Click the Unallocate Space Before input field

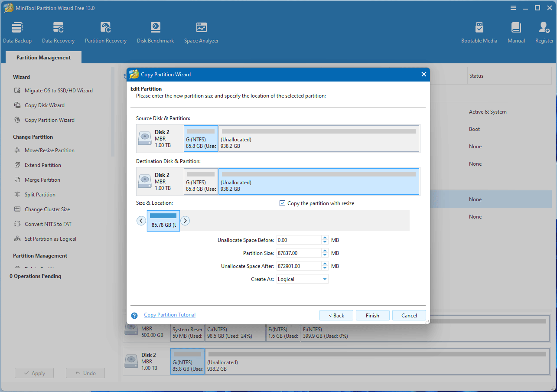click(298, 240)
